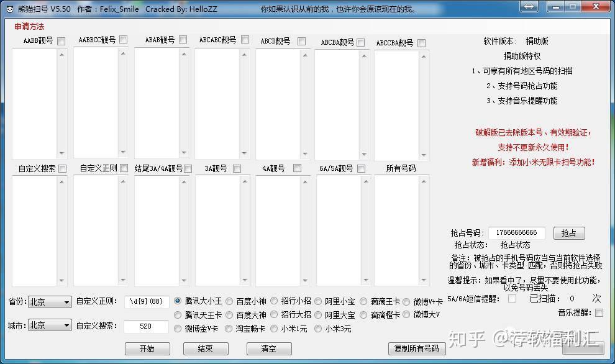The width and height of the screenshot is (615, 364).
Task: Click the 开始 start button
Action: (147, 348)
